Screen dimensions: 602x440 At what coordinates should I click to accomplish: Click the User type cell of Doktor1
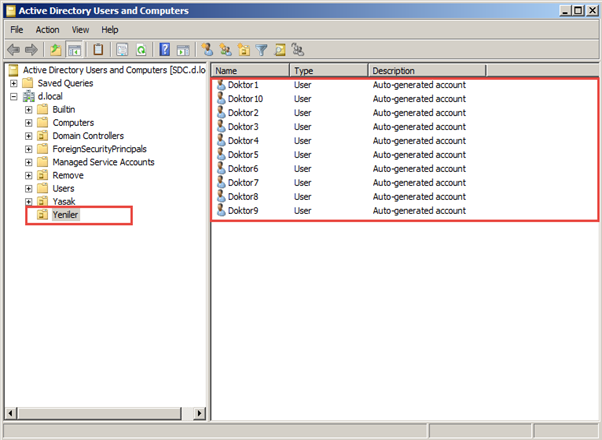pyautogui.click(x=303, y=84)
